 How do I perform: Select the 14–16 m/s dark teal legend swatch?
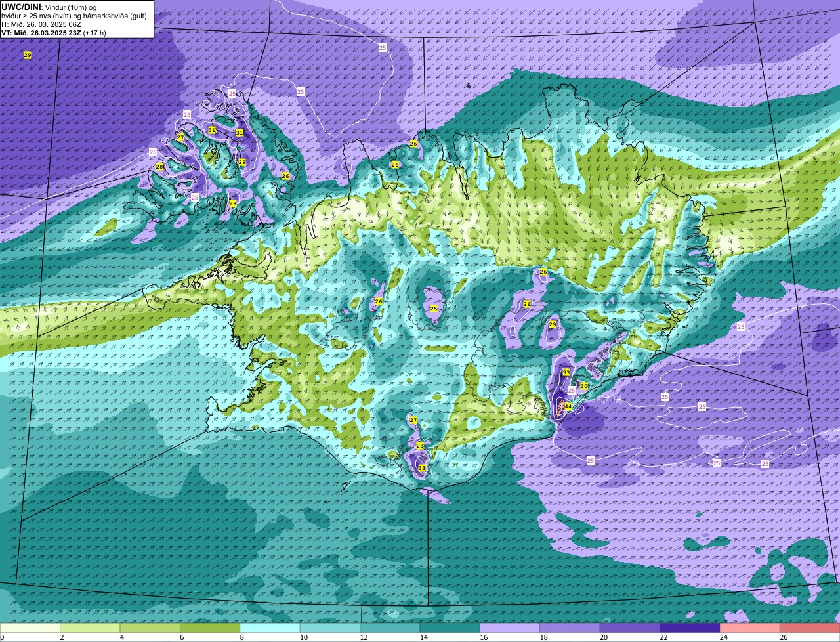(x=450, y=628)
